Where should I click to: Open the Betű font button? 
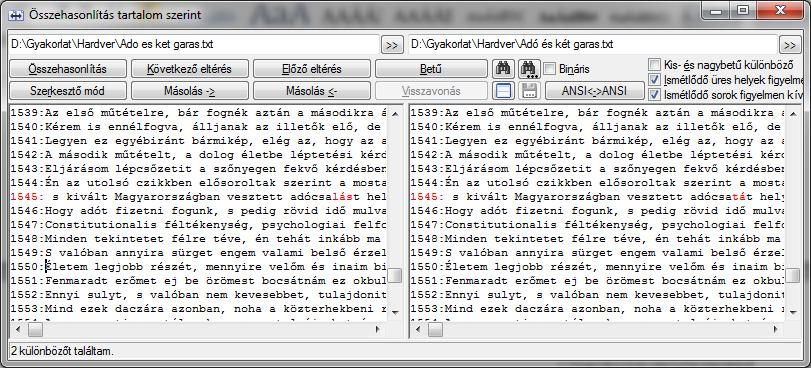point(431,68)
